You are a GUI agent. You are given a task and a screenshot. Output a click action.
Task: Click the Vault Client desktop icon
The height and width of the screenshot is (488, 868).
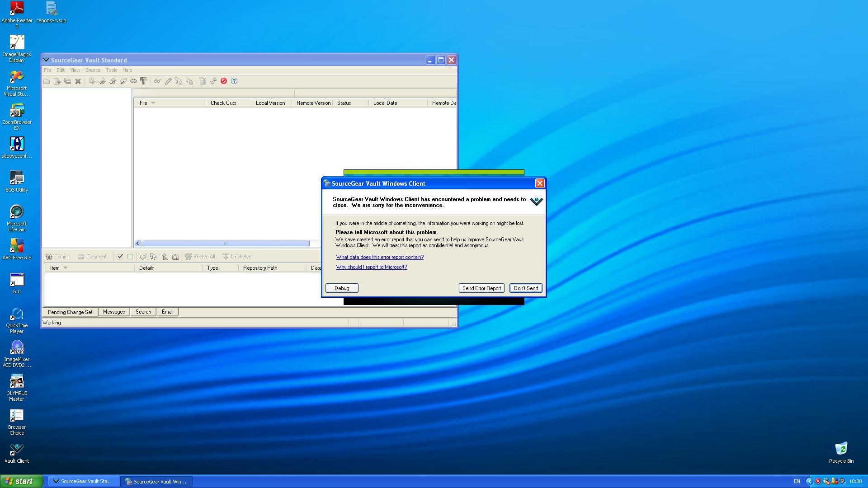(17, 453)
